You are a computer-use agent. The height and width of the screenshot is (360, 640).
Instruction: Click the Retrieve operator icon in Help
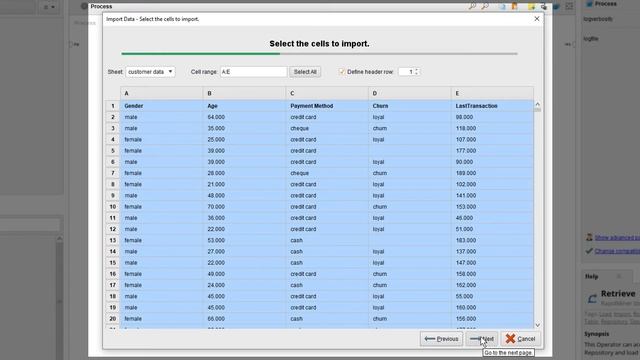[592, 299]
